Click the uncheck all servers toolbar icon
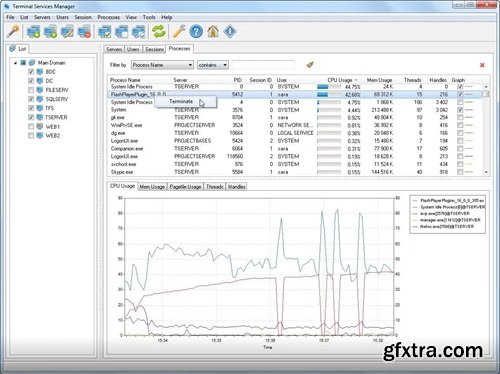Screen dimensions: 500x374 pos(122,32)
